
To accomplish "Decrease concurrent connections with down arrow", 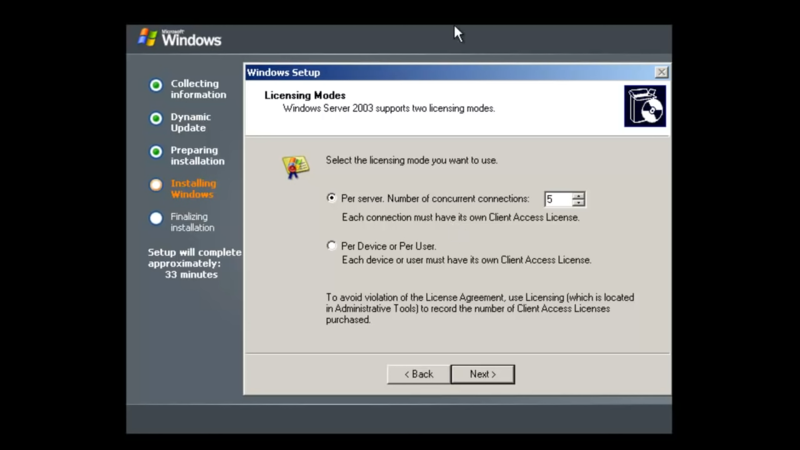I will [578, 203].
